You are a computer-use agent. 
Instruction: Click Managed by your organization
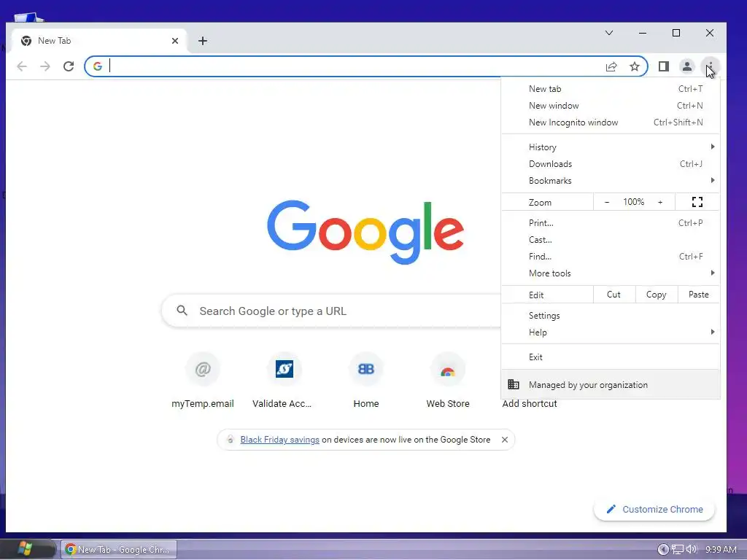(x=611, y=385)
